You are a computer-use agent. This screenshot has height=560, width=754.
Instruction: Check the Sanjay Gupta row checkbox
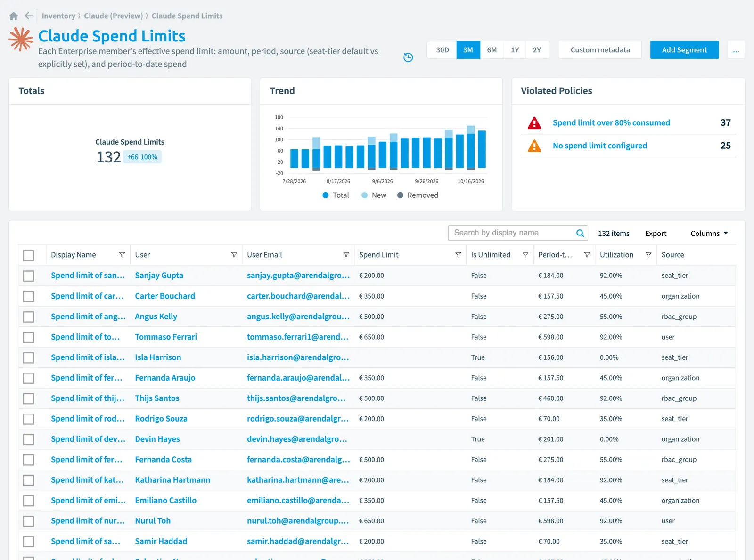29,276
